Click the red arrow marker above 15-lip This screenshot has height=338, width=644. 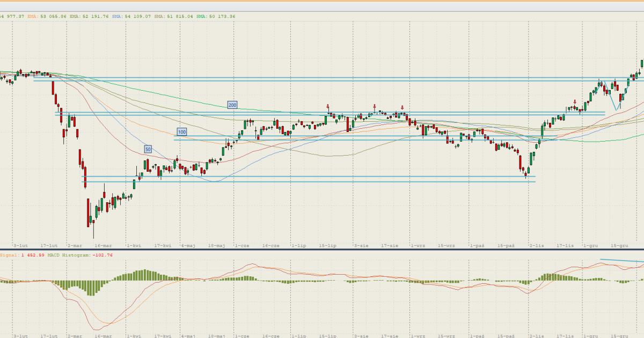[x=327, y=107]
